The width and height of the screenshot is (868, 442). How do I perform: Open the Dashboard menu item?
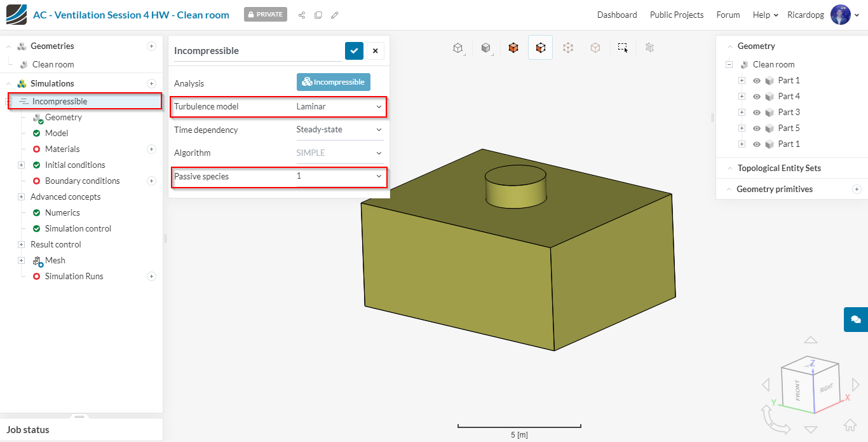click(616, 15)
